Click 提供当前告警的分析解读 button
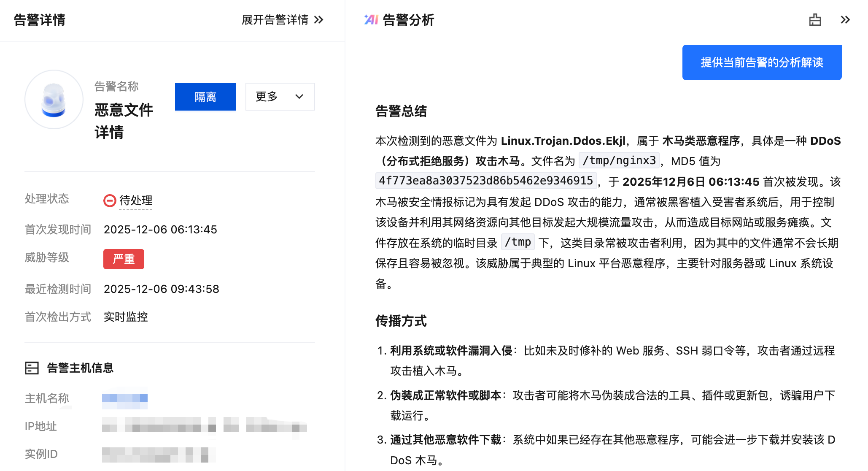 coord(762,62)
